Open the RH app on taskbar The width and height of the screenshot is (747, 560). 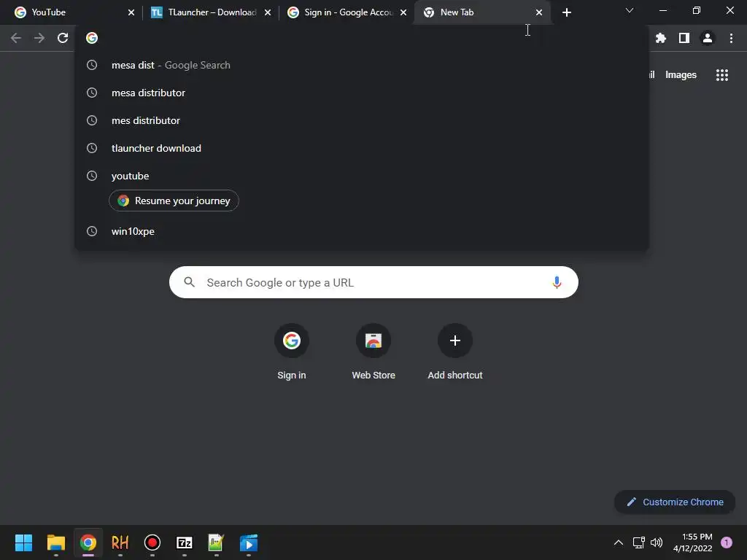pyautogui.click(x=120, y=542)
